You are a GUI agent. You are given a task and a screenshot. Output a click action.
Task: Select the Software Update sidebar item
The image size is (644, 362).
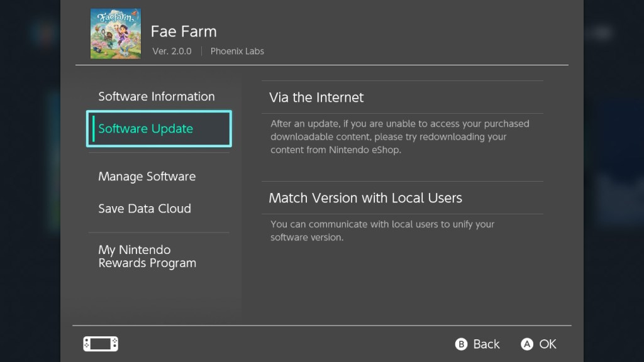click(x=158, y=129)
